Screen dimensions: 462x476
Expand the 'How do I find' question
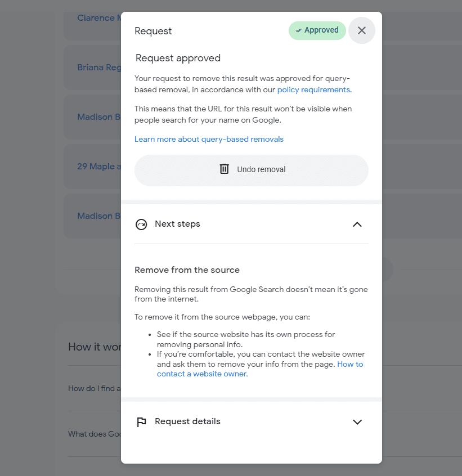pyautogui.click(x=94, y=388)
